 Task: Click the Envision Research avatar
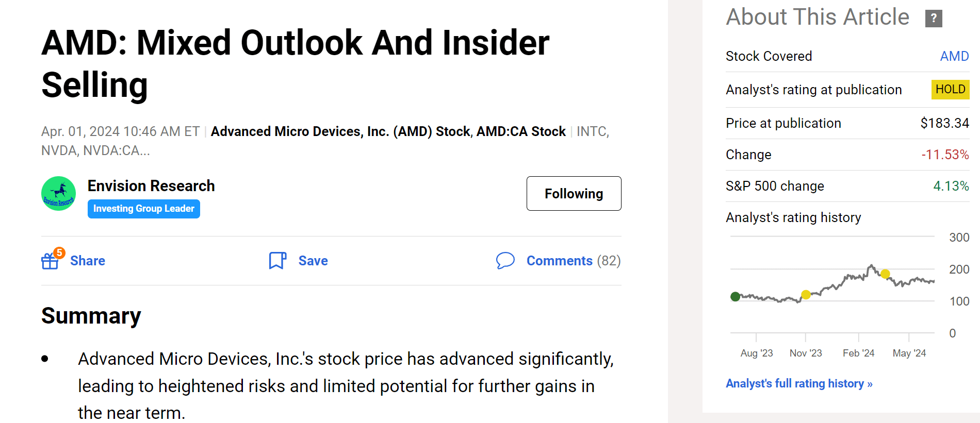point(59,194)
